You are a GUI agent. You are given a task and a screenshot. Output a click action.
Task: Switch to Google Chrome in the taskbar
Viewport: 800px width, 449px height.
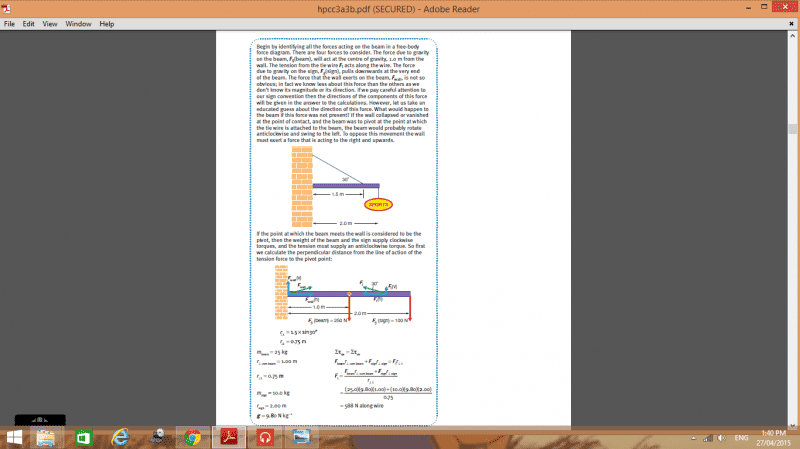(192, 438)
